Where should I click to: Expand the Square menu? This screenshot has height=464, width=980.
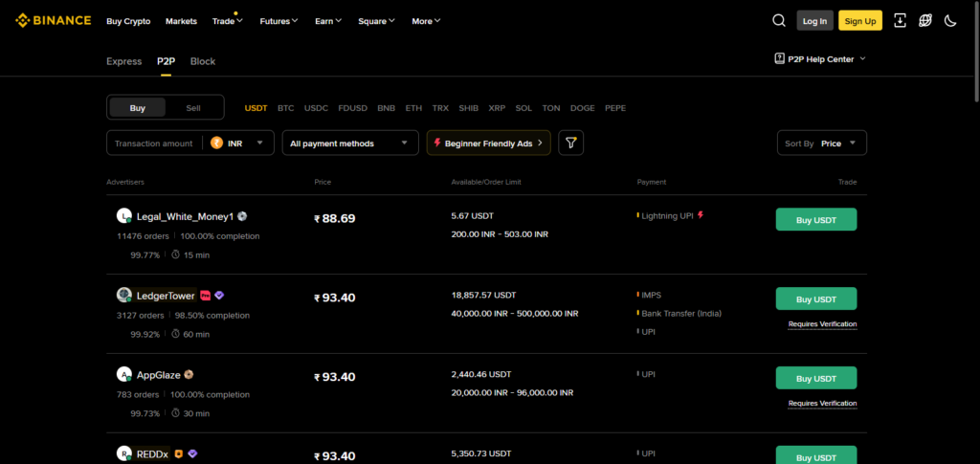[x=377, y=21]
